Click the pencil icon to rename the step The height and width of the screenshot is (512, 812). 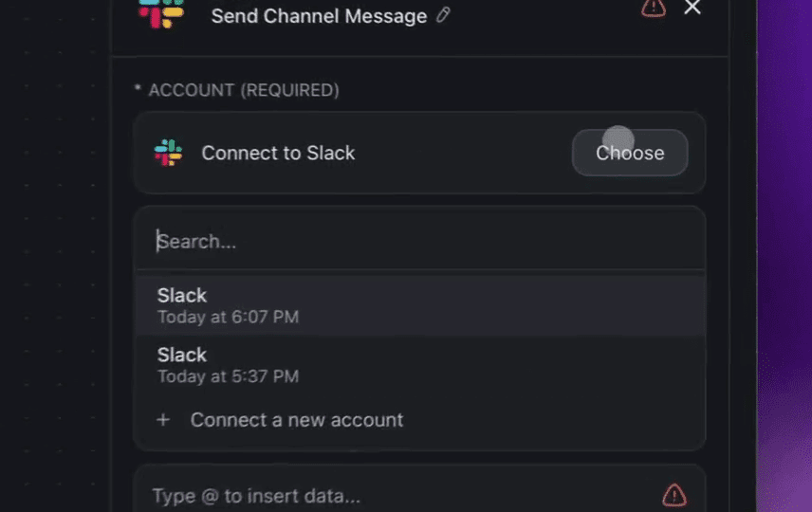(x=443, y=15)
